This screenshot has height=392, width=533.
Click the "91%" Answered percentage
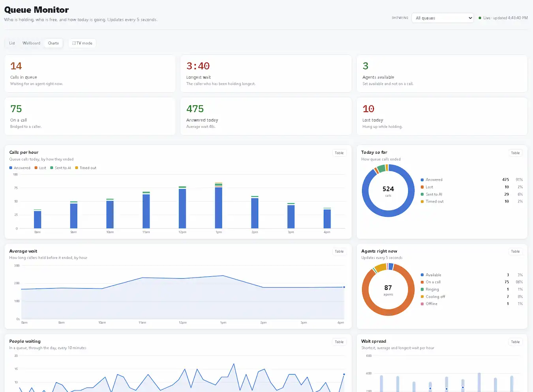pos(519,180)
